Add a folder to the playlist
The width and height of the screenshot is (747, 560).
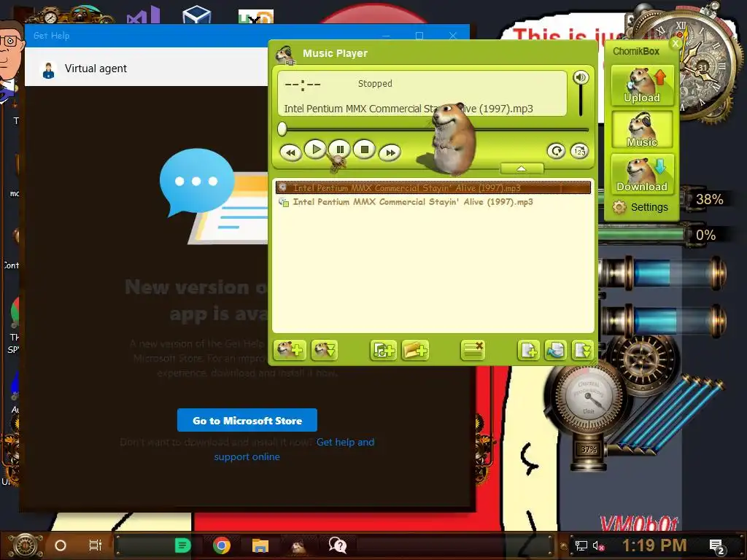415,351
